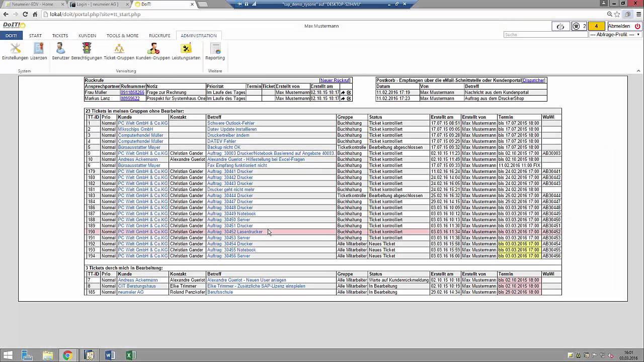Open the Lizenzen icon

point(39,49)
